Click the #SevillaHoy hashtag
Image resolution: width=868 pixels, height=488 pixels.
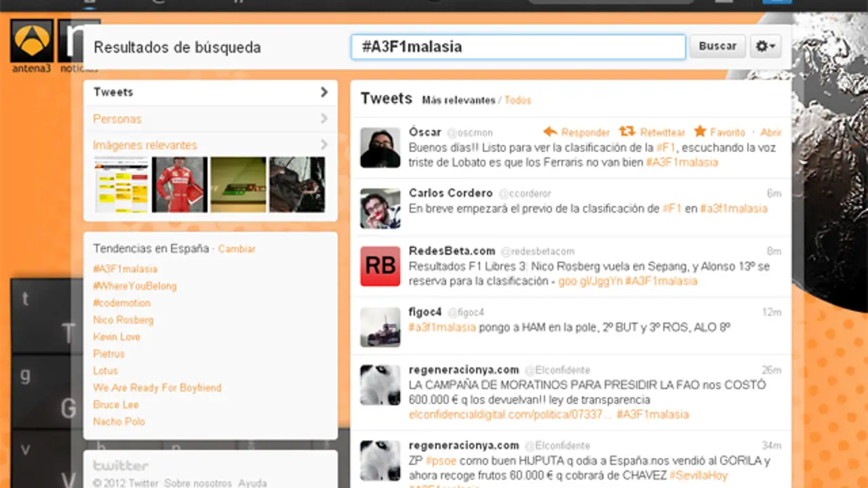pos(698,476)
